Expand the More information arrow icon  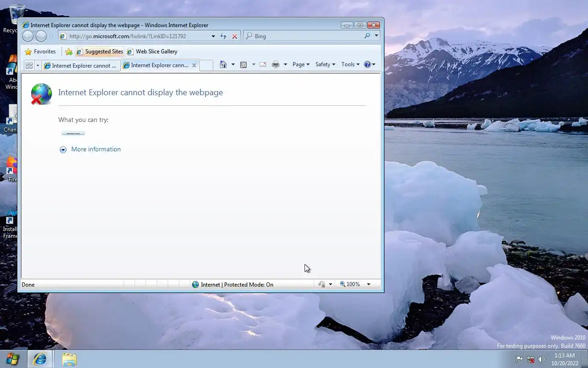[63, 149]
